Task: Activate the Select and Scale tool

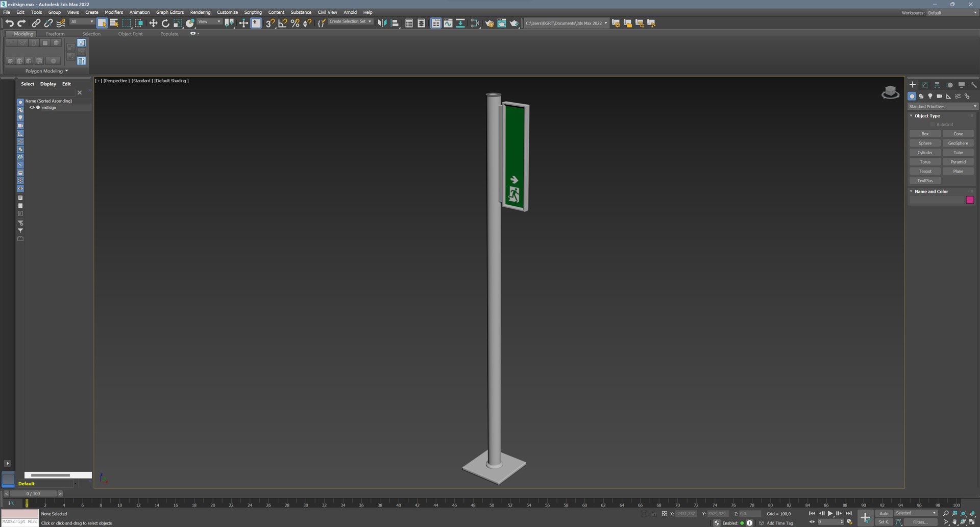Action: [178, 23]
